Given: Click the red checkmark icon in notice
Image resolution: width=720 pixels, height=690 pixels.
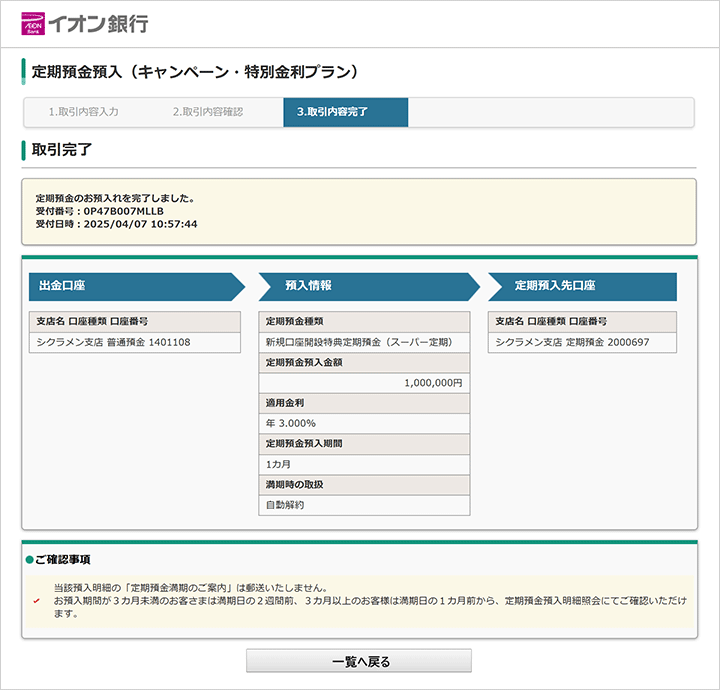Looking at the screenshot, I should pyautogui.click(x=37, y=600).
